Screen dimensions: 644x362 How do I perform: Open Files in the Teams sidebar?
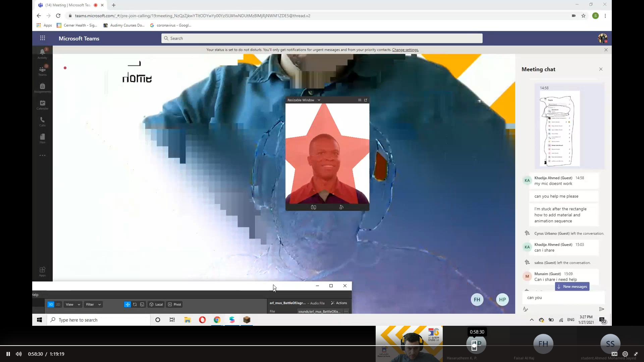click(x=42, y=138)
